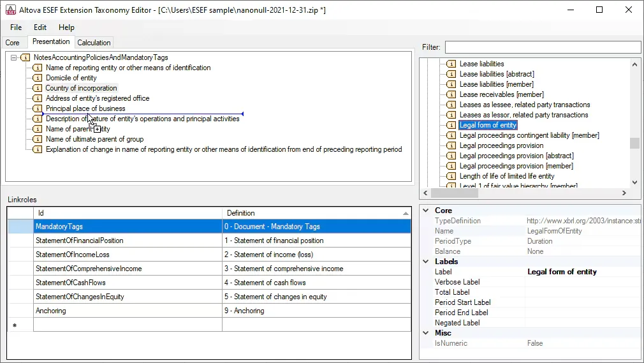
Task: Click the icon beside Lease liabilities [member]
Action: [451, 84]
